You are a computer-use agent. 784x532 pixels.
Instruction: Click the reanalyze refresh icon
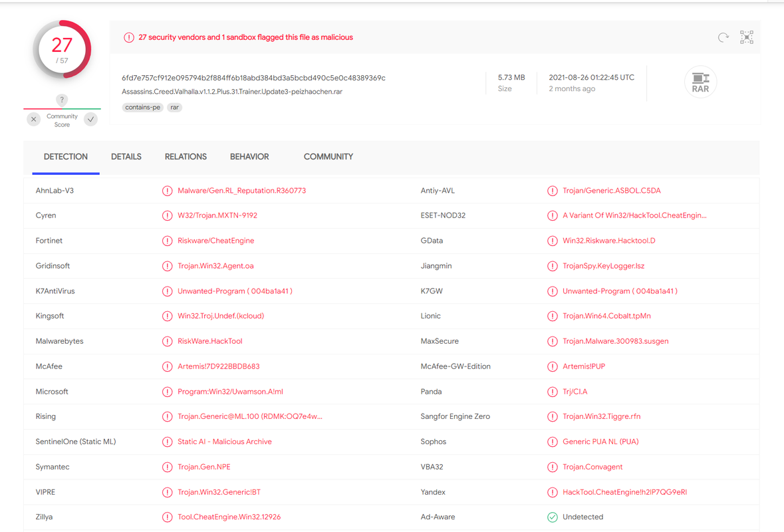pos(723,37)
